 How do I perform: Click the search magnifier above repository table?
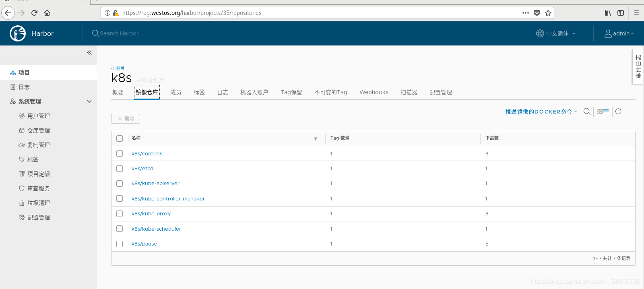point(587,111)
